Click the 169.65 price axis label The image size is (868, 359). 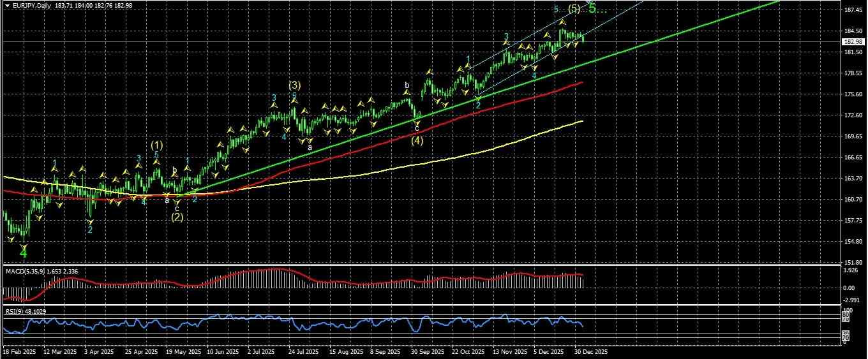click(x=853, y=136)
